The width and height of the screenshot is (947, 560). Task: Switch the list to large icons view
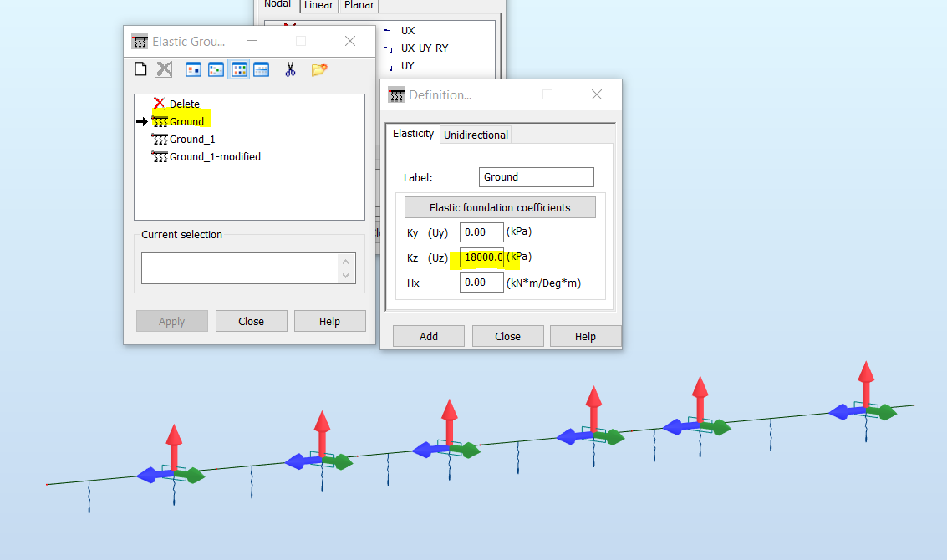(x=192, y=69)
